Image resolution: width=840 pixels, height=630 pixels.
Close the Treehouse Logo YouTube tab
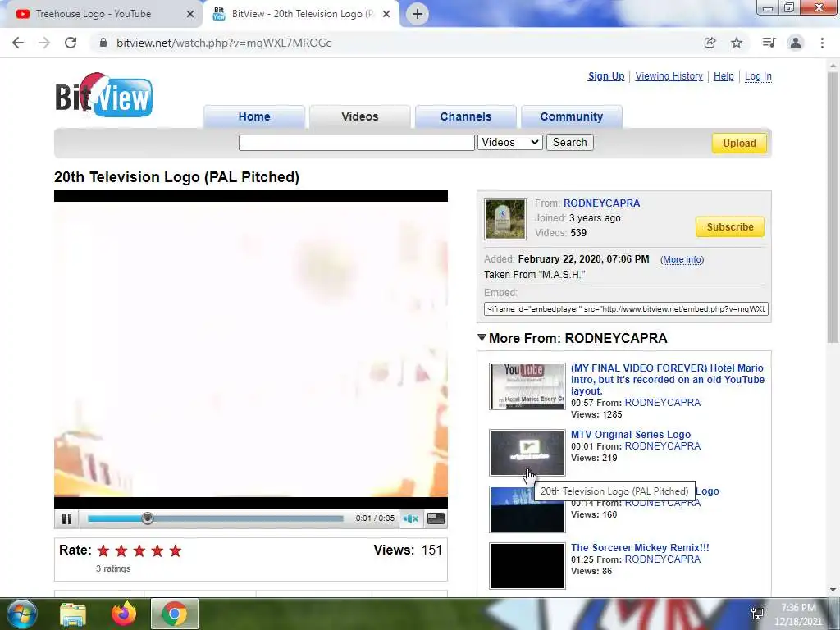click(190, 14)
